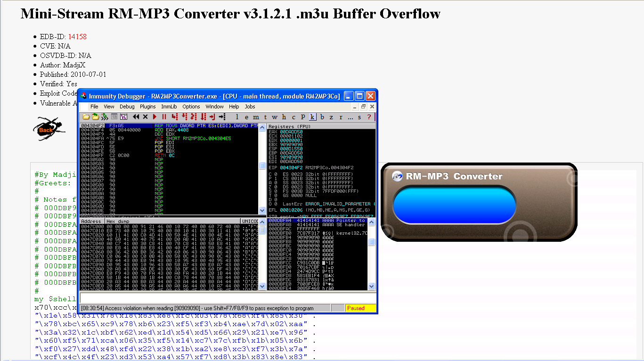Click the stack pane scroll-down arrow
Image resolution: width=644 pixels, height=361 pixels.
point(372,286)
